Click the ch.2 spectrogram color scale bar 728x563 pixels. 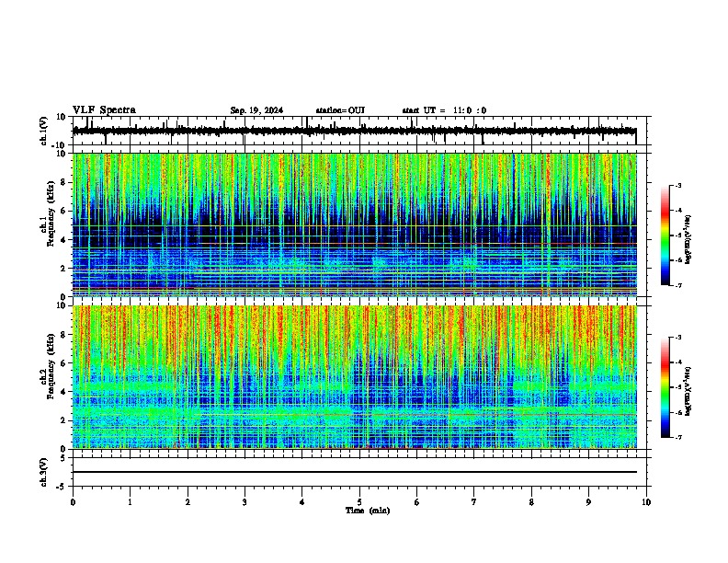665,387
